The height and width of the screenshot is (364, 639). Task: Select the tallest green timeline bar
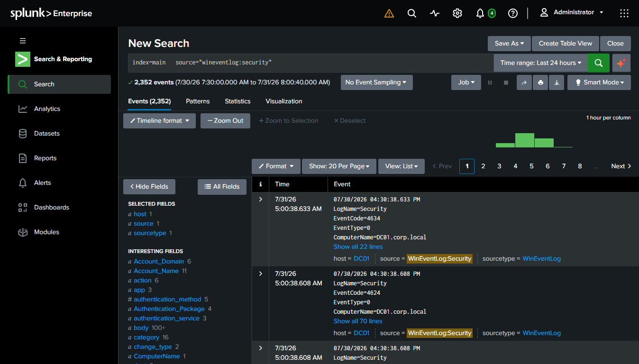pyautogui.click(x=525, y=140)
